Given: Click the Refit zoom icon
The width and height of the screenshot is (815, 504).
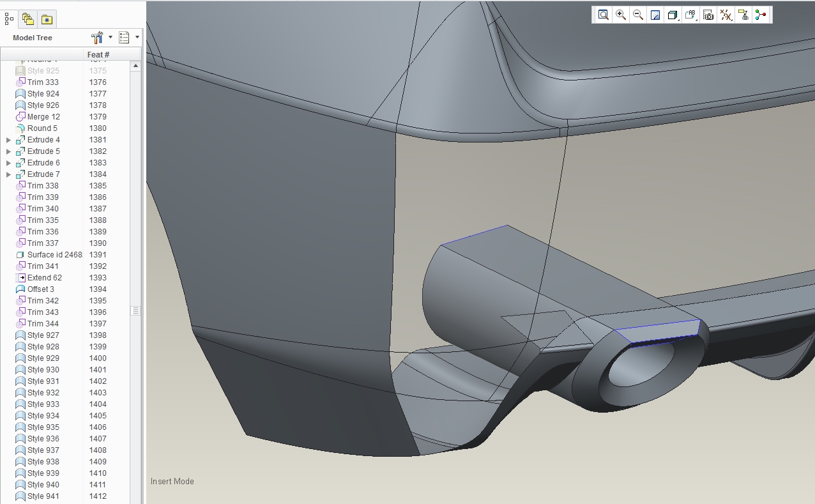Looking at the screenshot, I should point(603,15).
